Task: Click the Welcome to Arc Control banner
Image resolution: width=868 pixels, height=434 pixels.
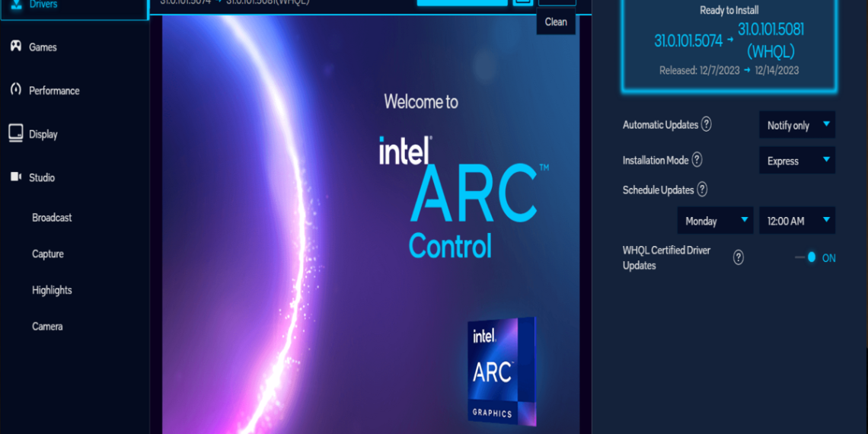Action: tap(370, 224)
